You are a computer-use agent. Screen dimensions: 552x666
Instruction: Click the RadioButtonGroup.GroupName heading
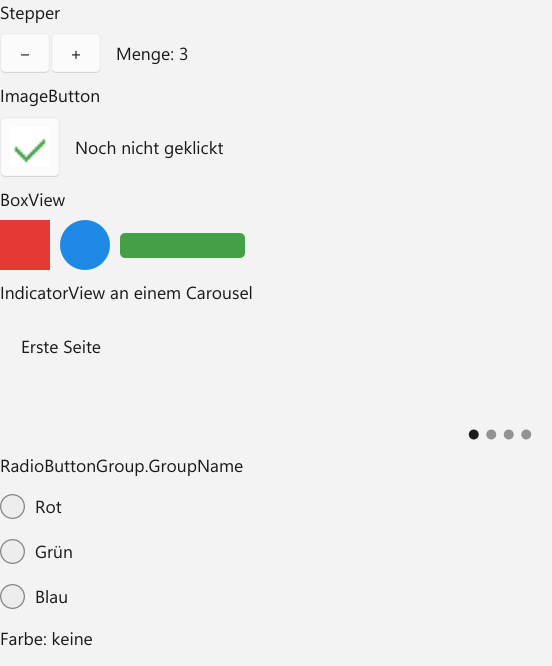[x=122, y=466]
